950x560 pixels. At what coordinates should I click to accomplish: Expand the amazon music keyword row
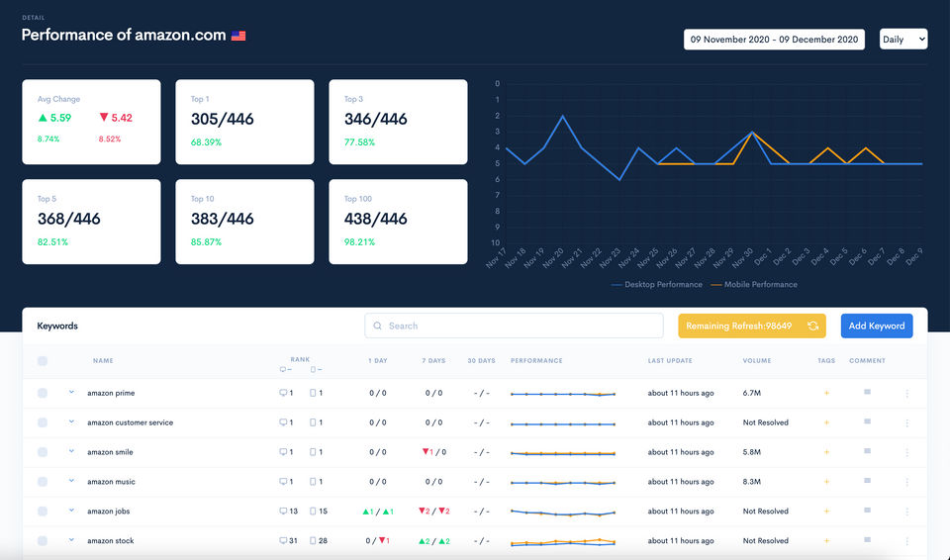(71, 481)
